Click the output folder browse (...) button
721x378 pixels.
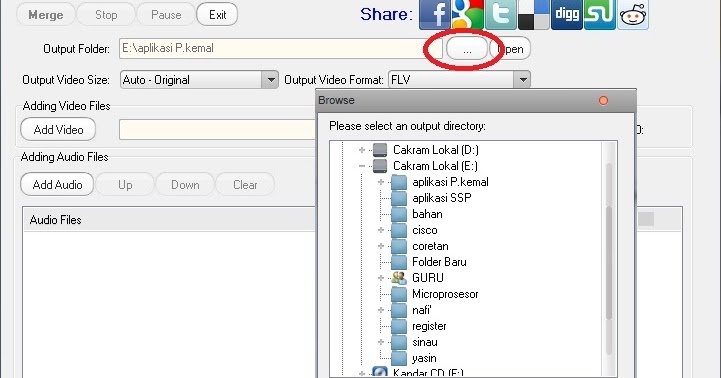point(467,49)
